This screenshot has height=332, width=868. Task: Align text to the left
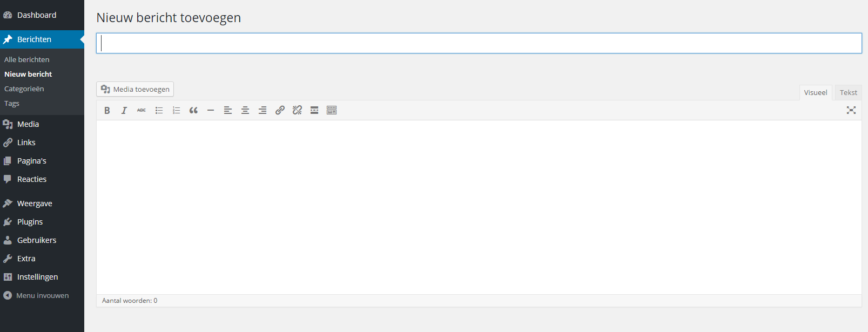click(228, 110)
